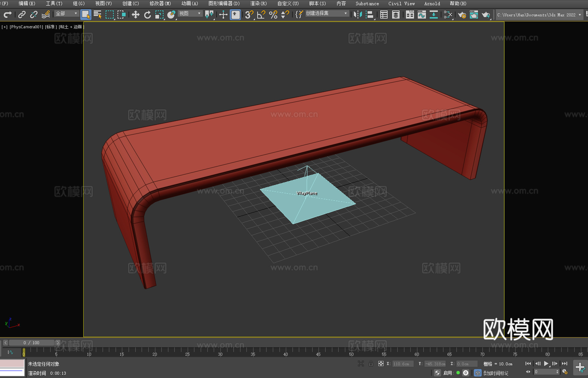
Task: Select the Place object tool
Action: pyautogui.click(x=171, y=14)
